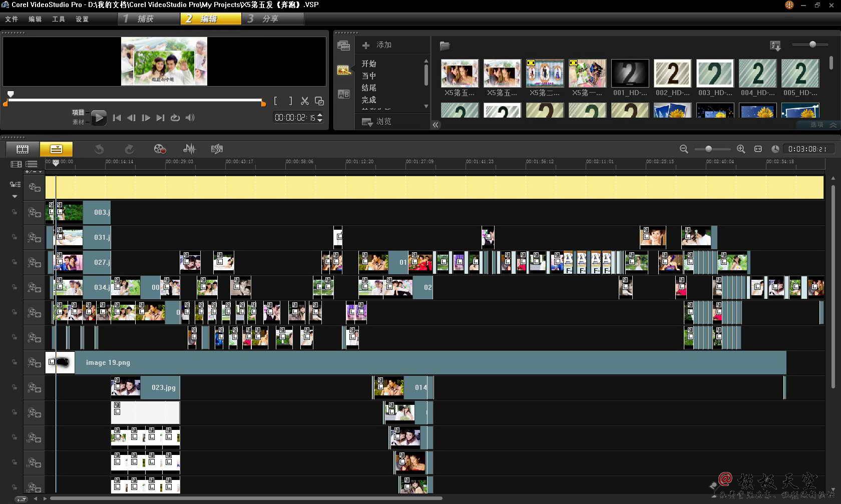Click the import folder icon in the library

pyautogui.click(x=445, y=46)
